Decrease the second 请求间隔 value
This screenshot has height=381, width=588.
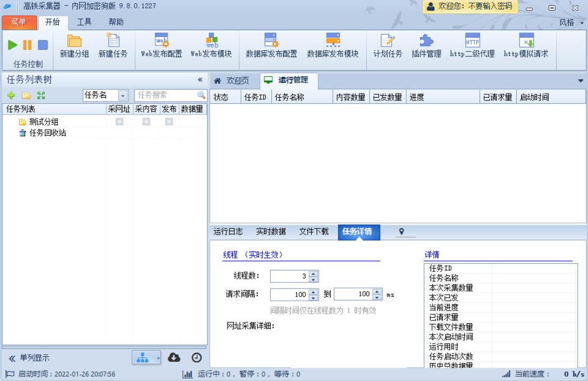coord(377,297)
